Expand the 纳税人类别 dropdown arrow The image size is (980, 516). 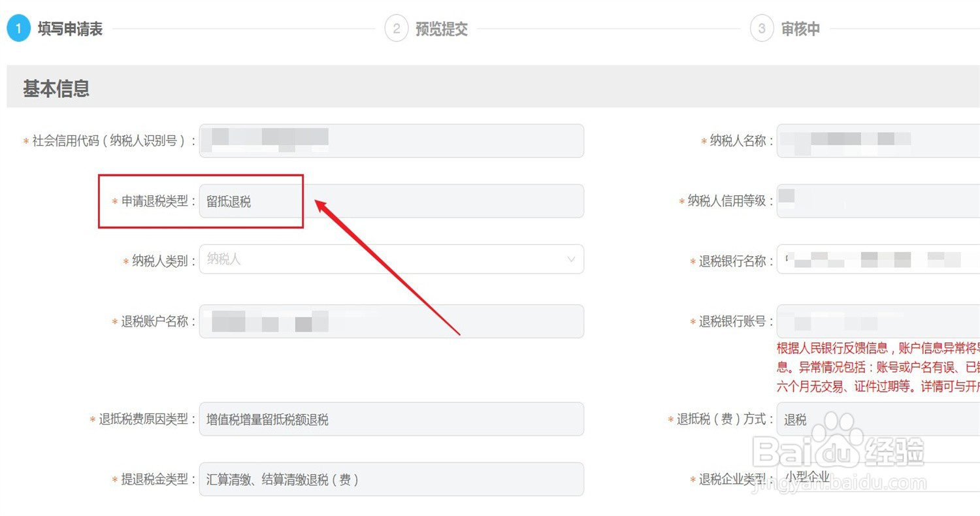[x=571, y=260]
